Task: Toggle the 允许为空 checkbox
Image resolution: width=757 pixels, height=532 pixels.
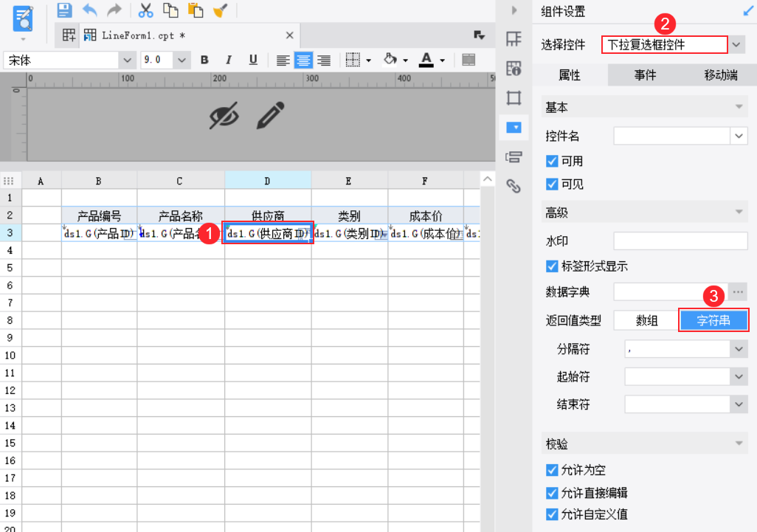Action: (x=552, y=470)
